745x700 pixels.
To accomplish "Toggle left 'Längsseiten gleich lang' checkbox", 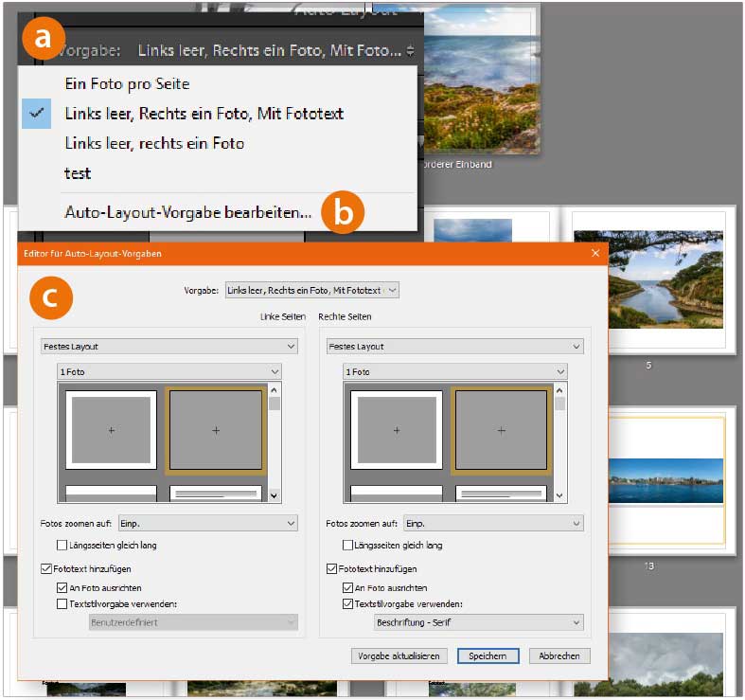I will 62,546.
